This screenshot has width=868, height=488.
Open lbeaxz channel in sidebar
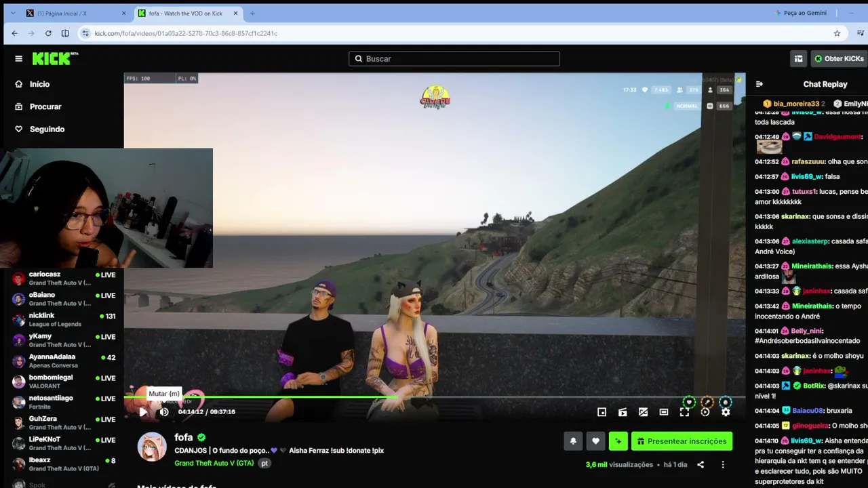(64, 464)
